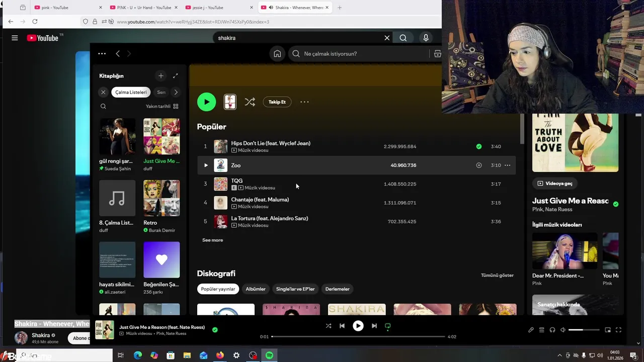The width and height of the screenshot is (644, 362).
Task: Click the green saved check on Hips Don't Lie
Action: 479,146
